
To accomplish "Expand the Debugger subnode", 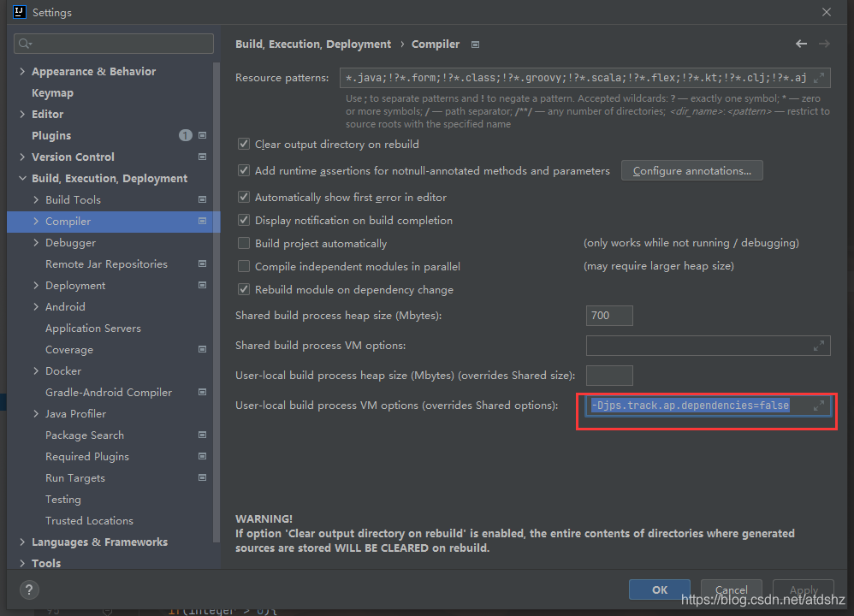I will [36, 242].
